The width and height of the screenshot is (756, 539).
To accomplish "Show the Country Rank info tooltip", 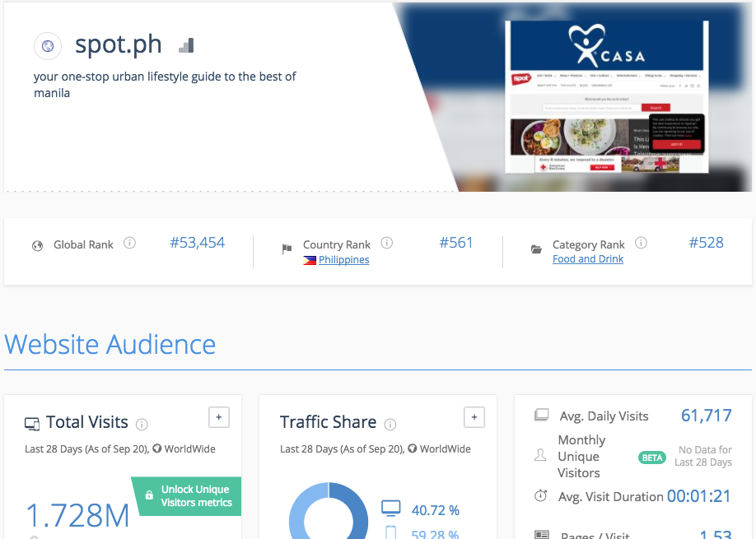I will pyautogui.click(x=387, y=243).
